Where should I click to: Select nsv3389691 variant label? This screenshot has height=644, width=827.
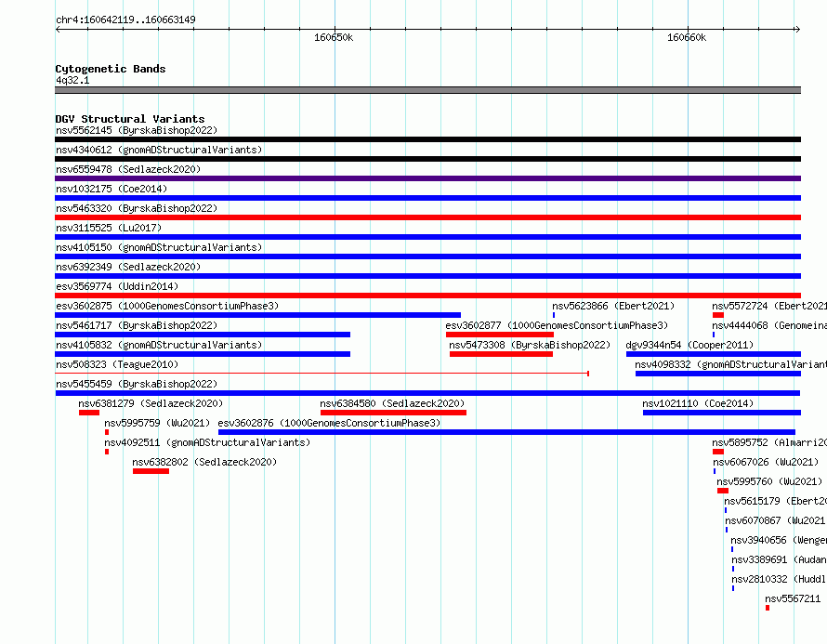[779, 559]
